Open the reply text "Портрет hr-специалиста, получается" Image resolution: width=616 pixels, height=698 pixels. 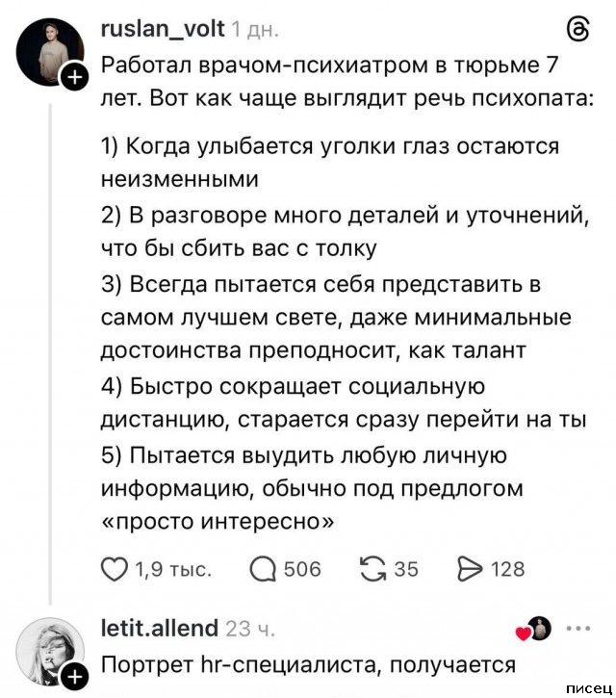pos(310,664)
